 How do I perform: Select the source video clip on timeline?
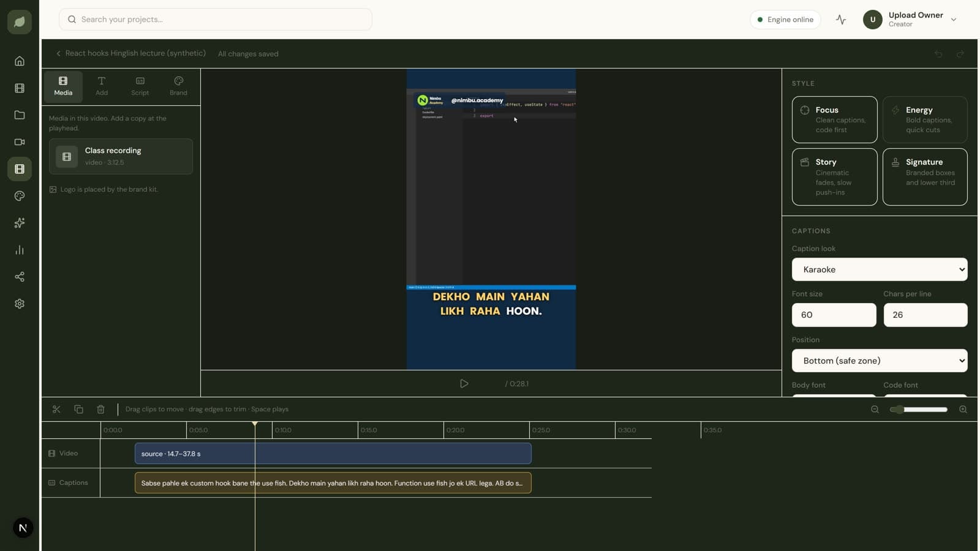click(333, 454)
